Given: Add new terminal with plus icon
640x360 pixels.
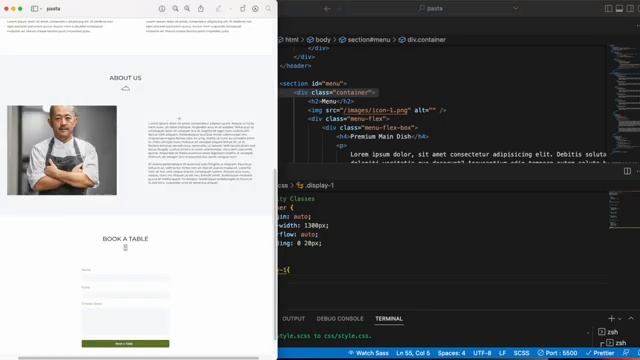Looking at the screenshot, I should [611, 318].
